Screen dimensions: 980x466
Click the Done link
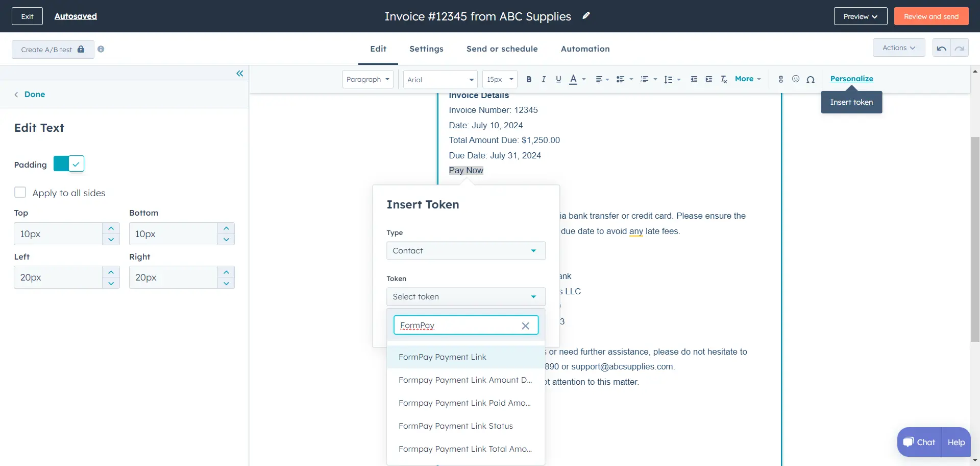pyautogui.click(x=34, y=95)
